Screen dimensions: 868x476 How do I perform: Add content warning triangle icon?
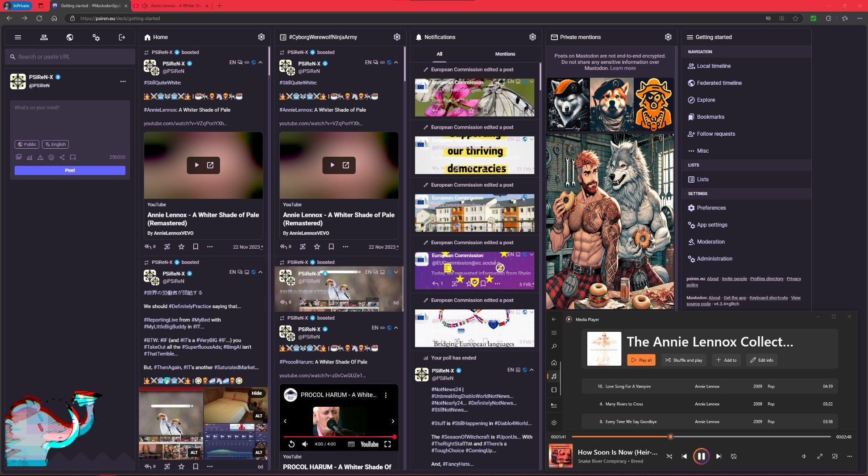40,157
